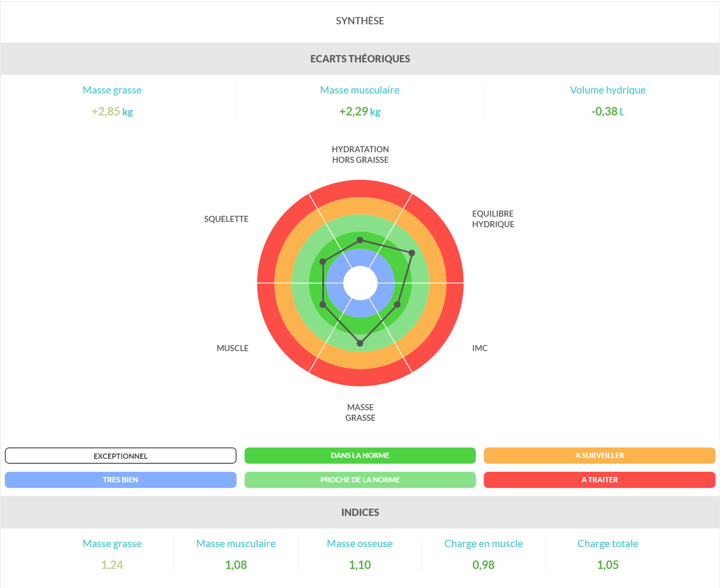Screen dimensions: 720x588
Task: Expand the ECARTS THÉORIQUES section header
Action: point(360,58)
